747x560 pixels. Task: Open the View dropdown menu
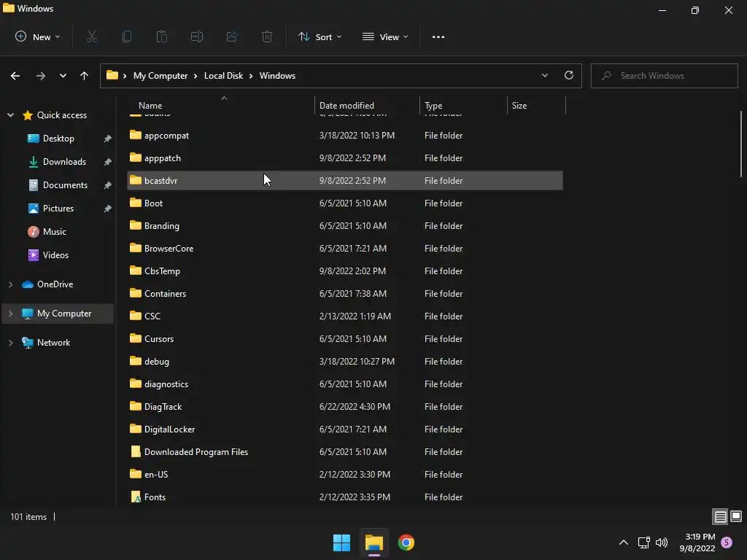tap(385, 36)
